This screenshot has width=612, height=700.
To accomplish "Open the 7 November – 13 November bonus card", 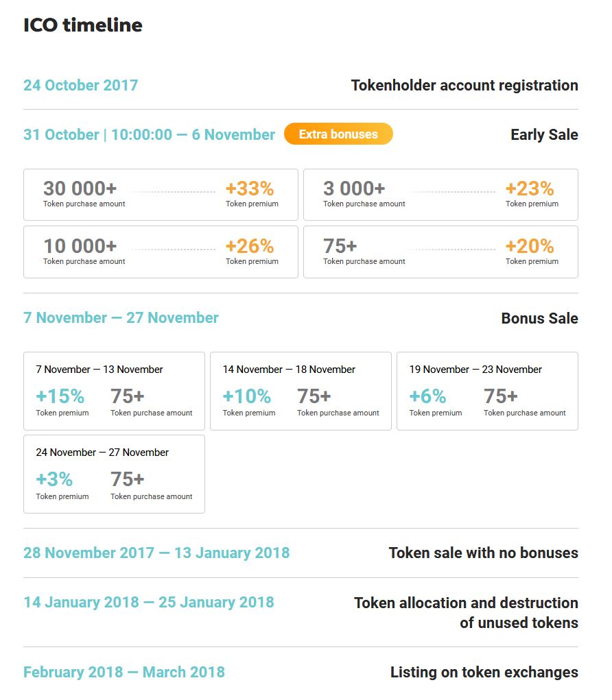I will click(115, 391).
